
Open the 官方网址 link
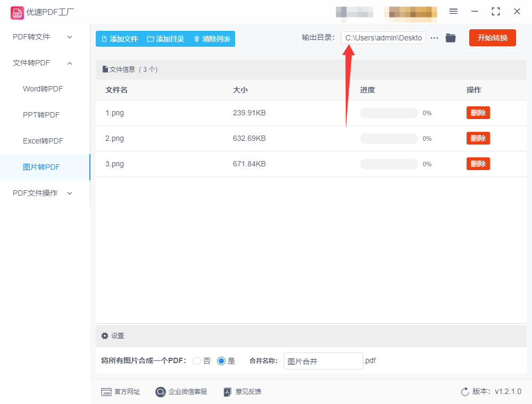(x=127, y=392)
